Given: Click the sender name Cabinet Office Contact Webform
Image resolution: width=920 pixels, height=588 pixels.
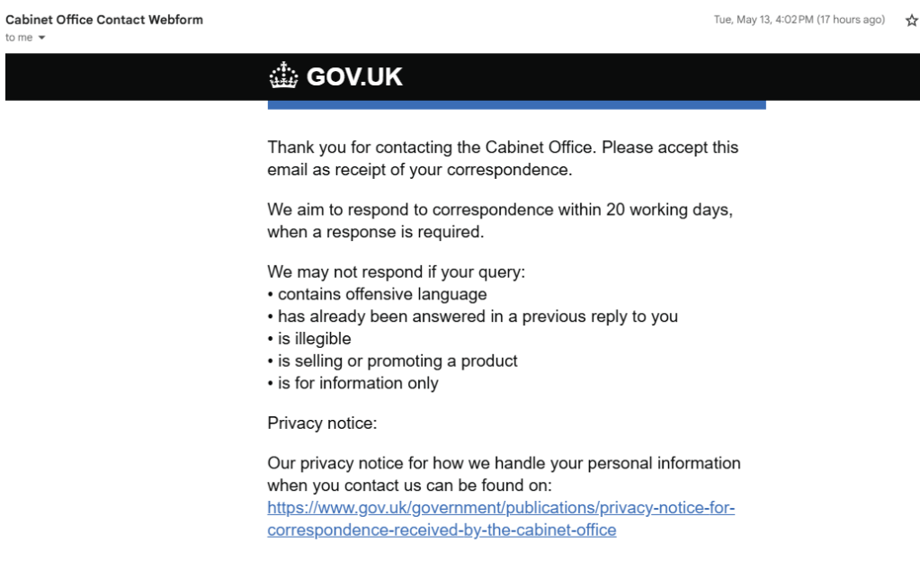Looking at the screenshot, I should [x=104, y=21].
